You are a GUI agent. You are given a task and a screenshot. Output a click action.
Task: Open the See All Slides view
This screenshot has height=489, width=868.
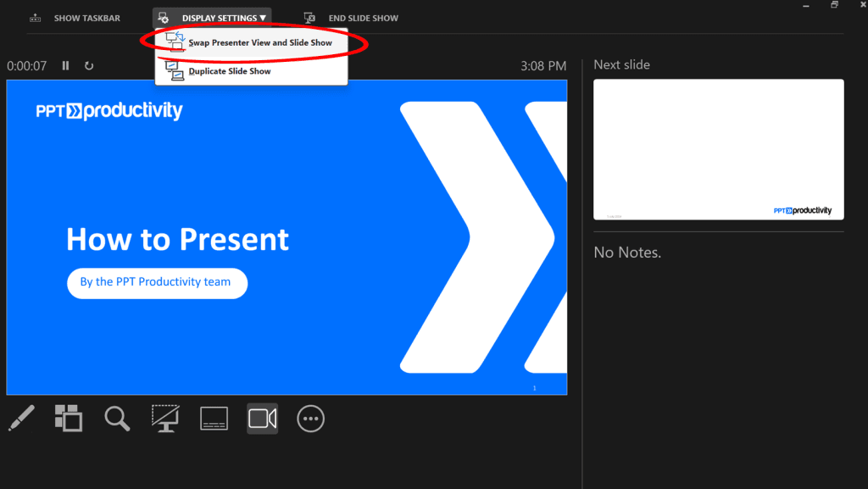pyautogui.click(x=69, y=418)
